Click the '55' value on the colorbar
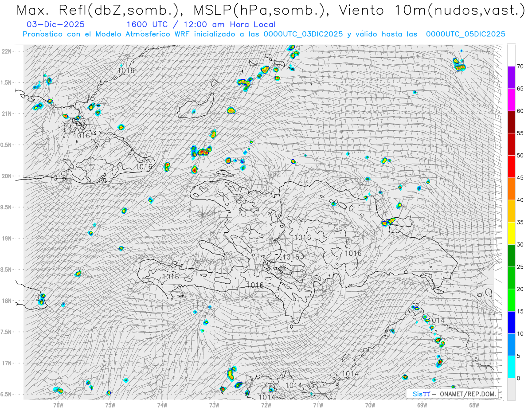This screenshot has height=411, width=532. [520, 133]
